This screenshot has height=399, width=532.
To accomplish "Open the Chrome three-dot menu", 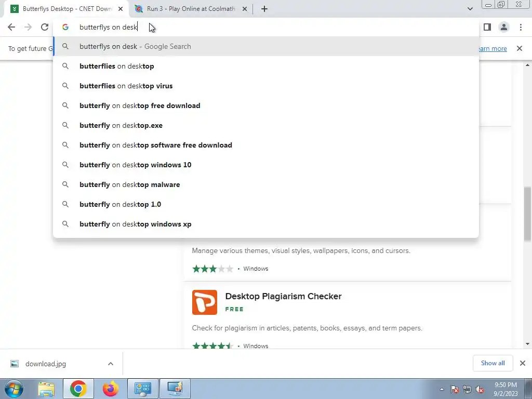I will [521, 27].
